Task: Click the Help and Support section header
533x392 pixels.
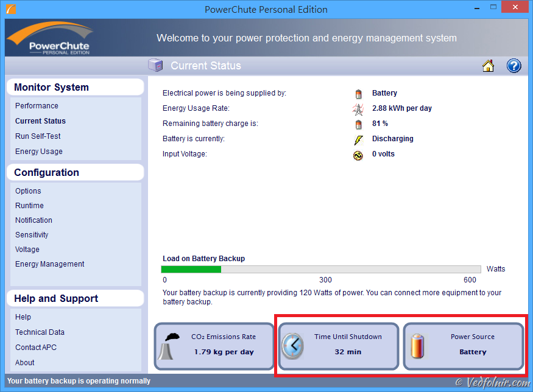Action: coord(76,299)
